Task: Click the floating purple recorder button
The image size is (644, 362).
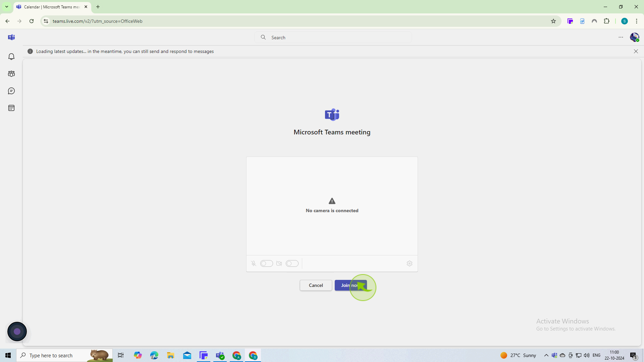Action: point(17,331)
